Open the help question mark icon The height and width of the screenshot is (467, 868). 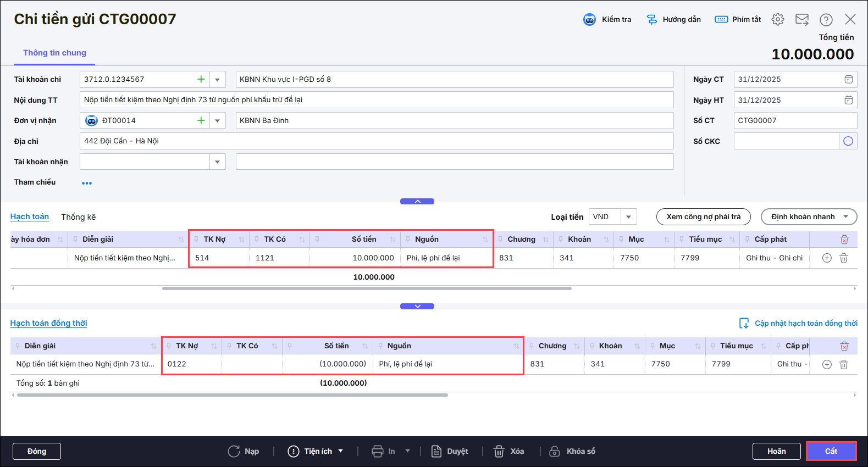(x=826, y=20)
